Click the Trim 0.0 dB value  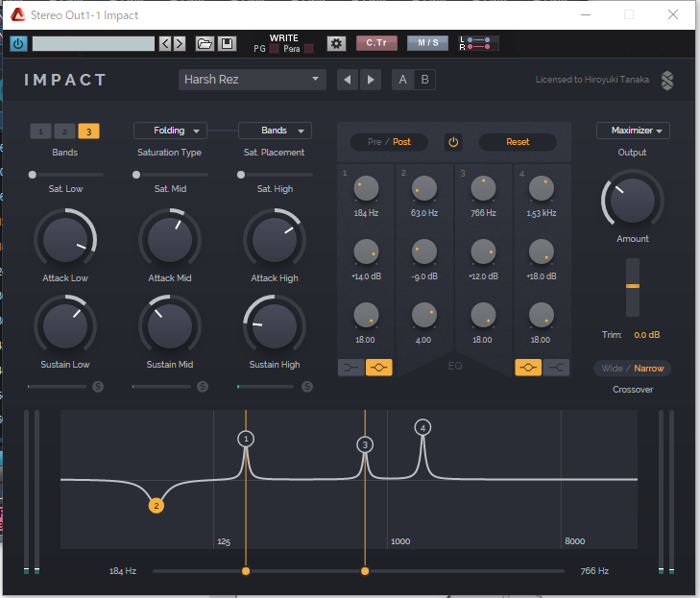[647, 335]
